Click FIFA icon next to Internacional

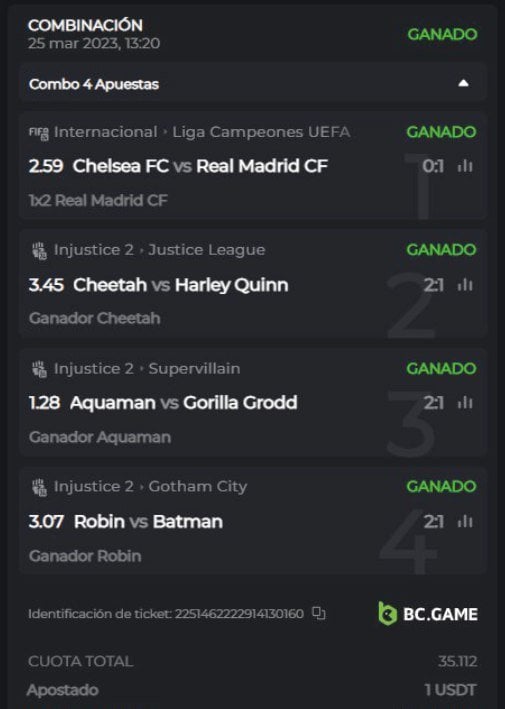click(x=39, y=133)
